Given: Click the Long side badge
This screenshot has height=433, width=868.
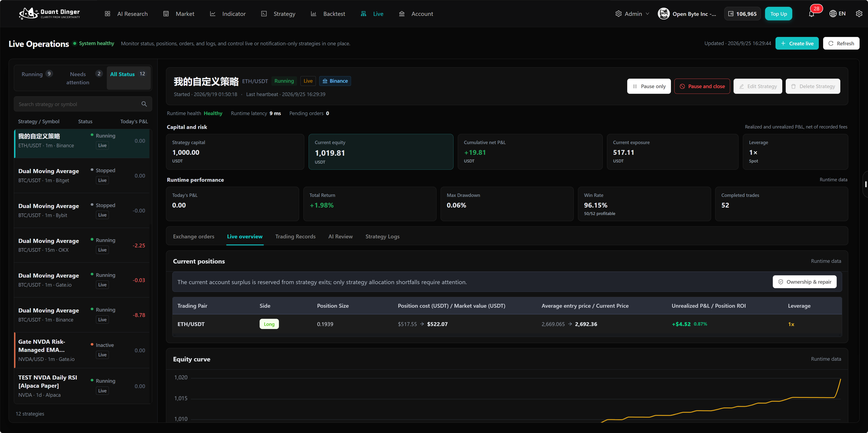Looking at the screenshot, I should coord(269,324).
